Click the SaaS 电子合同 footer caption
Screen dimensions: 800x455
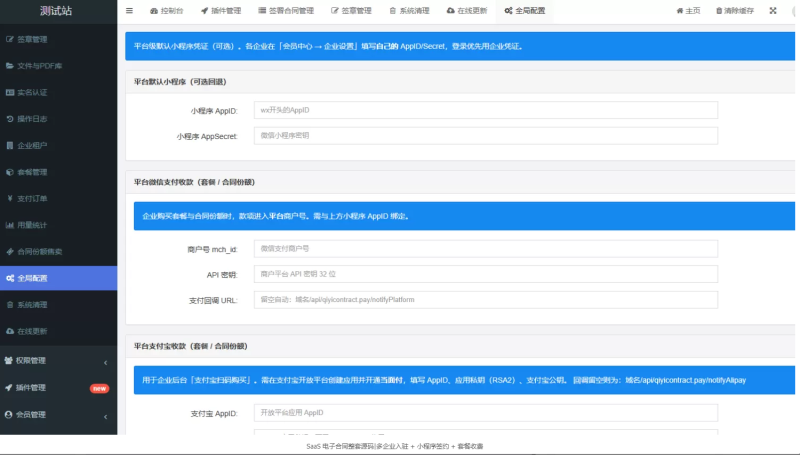click(x=394, y=446)
